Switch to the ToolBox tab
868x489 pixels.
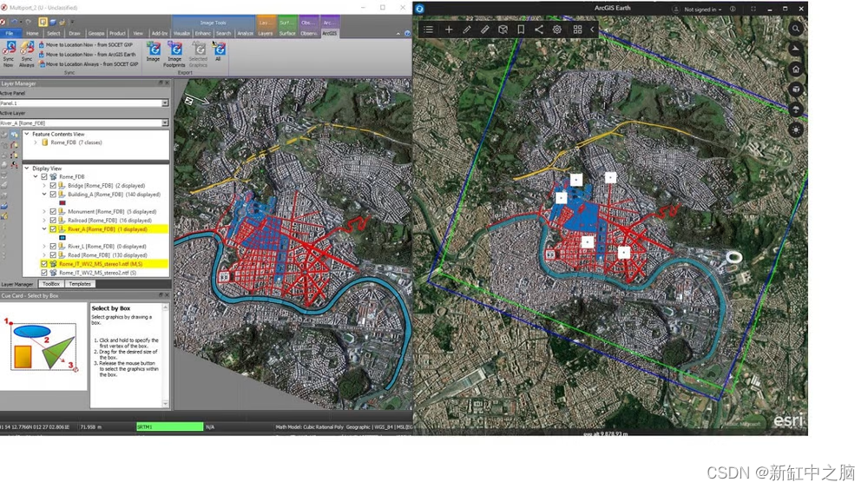[x=51, y=284]
